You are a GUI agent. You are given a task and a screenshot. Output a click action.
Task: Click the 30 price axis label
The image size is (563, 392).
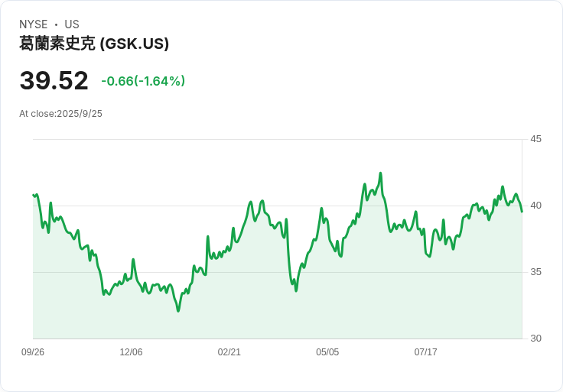coord(535,339)
